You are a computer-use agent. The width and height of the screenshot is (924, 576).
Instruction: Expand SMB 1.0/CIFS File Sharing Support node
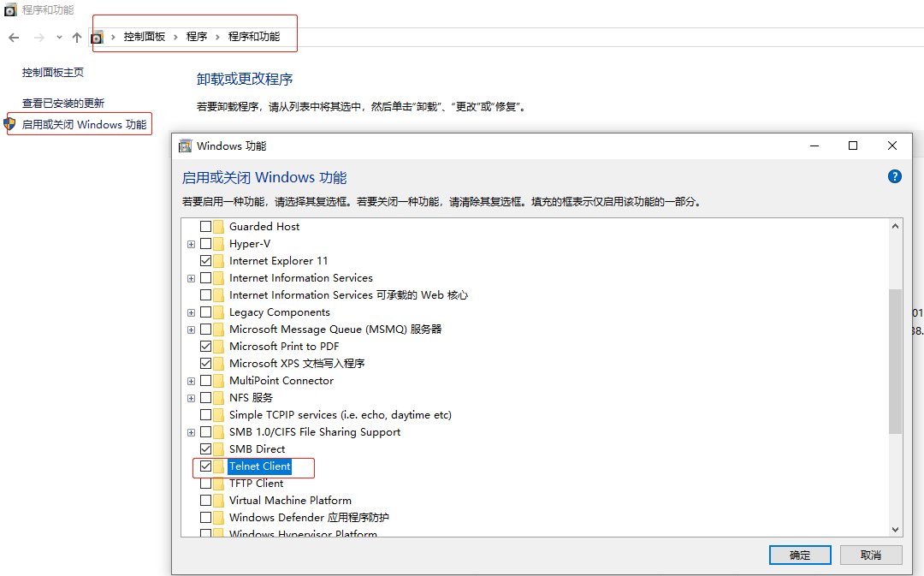(x=191, y=432)
